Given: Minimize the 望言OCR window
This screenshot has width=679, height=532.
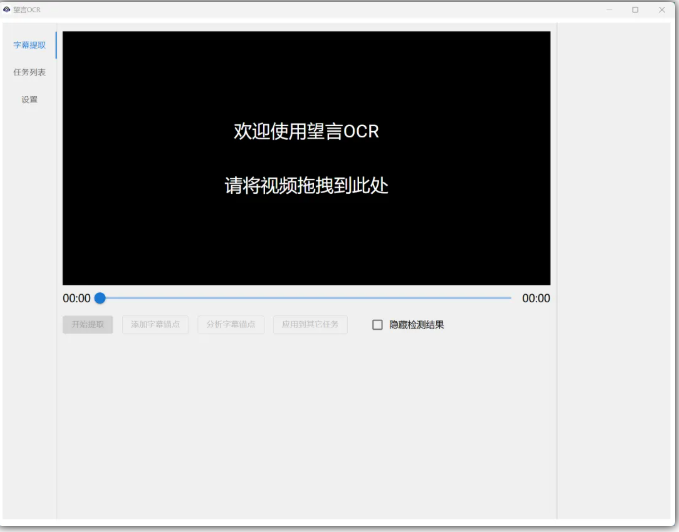Looking at the screenshot, I should pyautogui.click(x=609, y=10).
